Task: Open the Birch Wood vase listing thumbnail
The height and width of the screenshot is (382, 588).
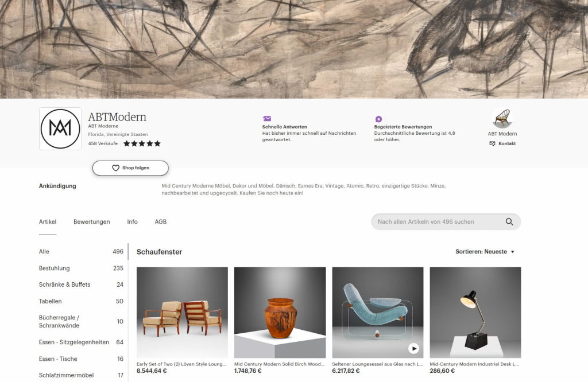Action: pos(280,313)
